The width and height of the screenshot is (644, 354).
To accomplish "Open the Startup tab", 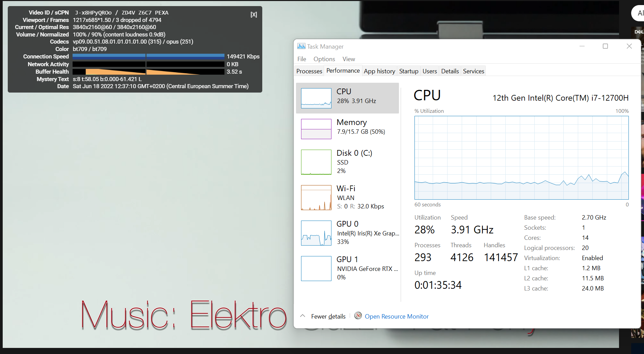I will pyautogui.click(x=409, y=71).
